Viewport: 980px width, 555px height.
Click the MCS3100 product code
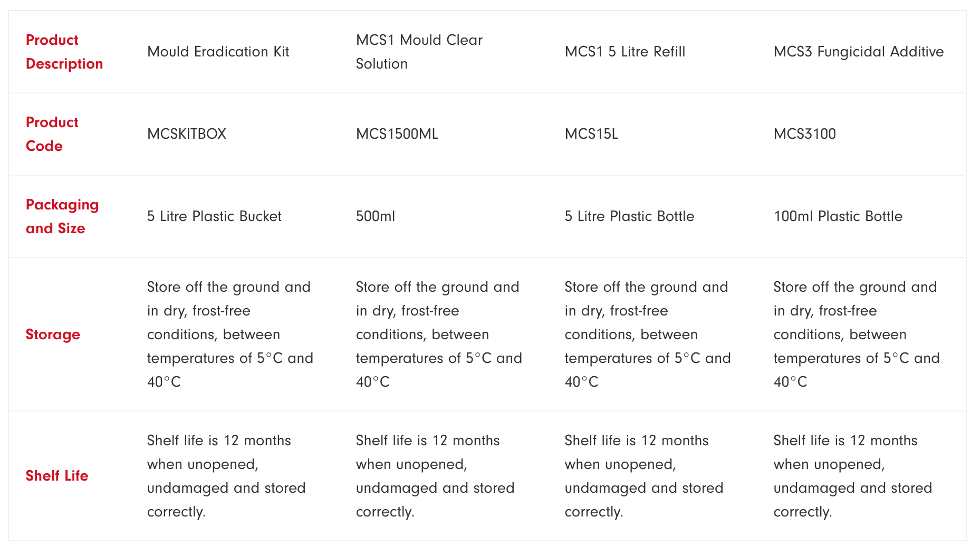coord(804,134)
